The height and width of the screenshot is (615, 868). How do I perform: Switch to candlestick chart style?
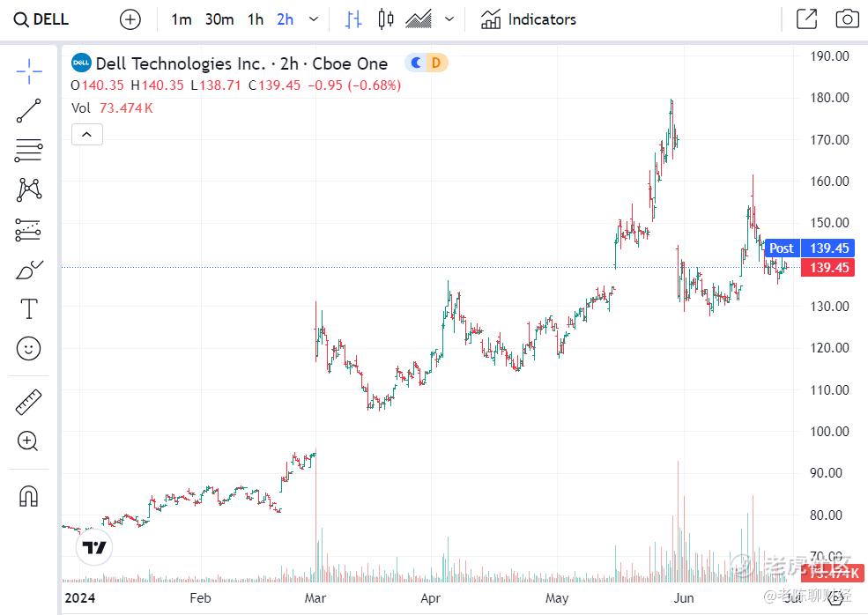pyautogui.click(x=386, y=20)
